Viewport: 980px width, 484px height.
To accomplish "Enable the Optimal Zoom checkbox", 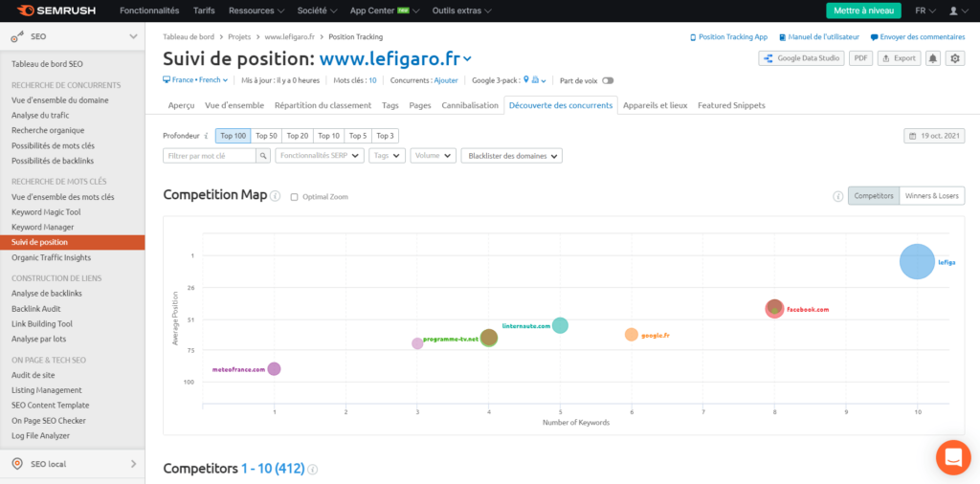I will pos(295,197).
